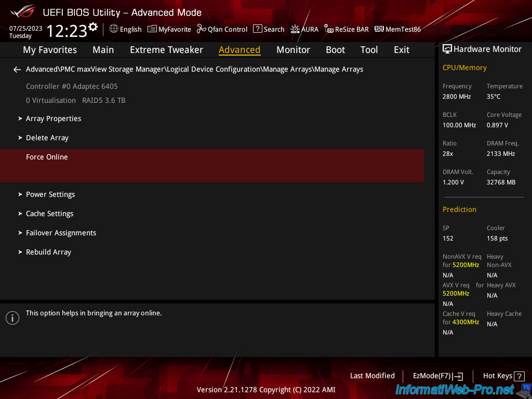Viewport: 532px width, 399px height.
Task: Click the EzMode exit arrow icon
Action: [x=458, y=376]
